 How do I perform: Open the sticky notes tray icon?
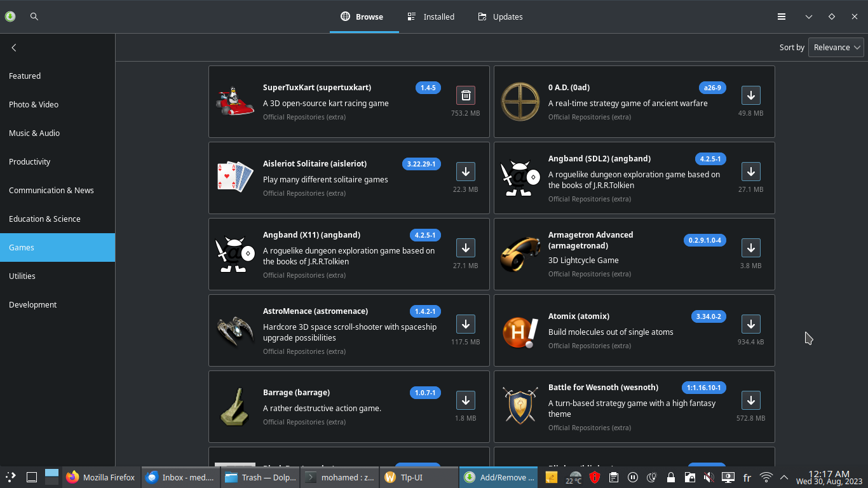point(552,477)
